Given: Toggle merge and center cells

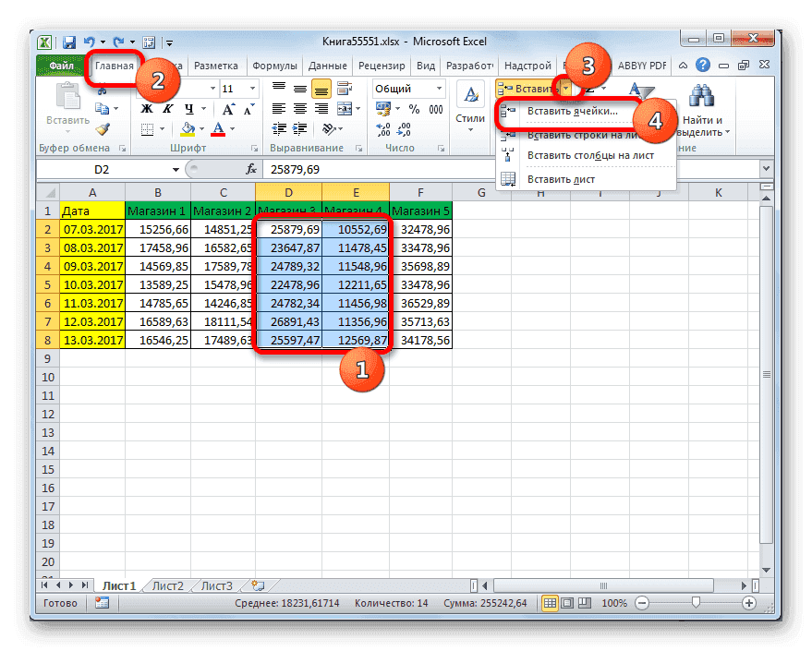Looking at the screenshot, I should (x=345, y=109).
